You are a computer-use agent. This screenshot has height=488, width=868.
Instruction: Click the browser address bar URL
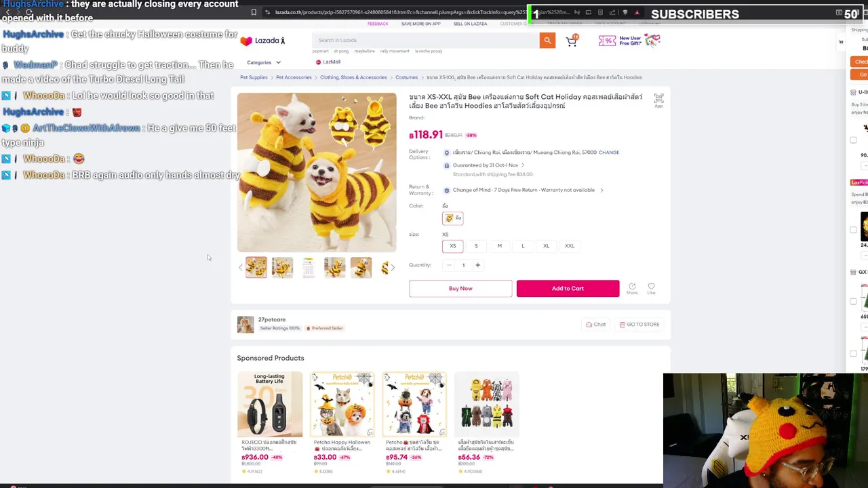pyautogui.click(x=400, y=12)
